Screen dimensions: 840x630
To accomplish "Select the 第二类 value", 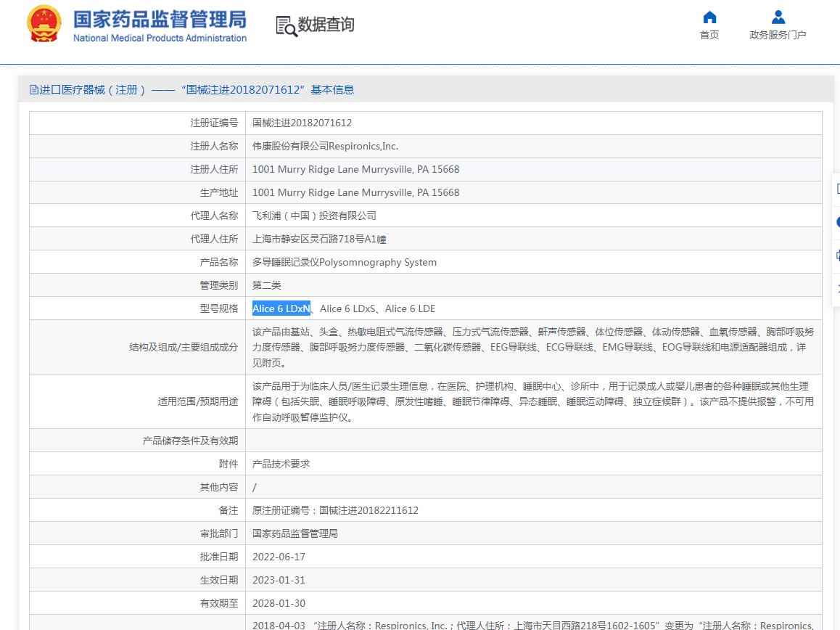I will (x=267, y=285).
